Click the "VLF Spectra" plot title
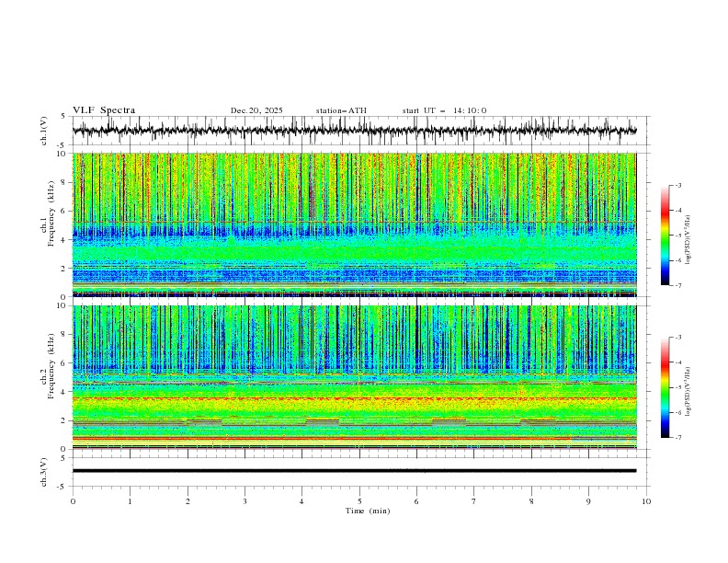 point(104,110)
